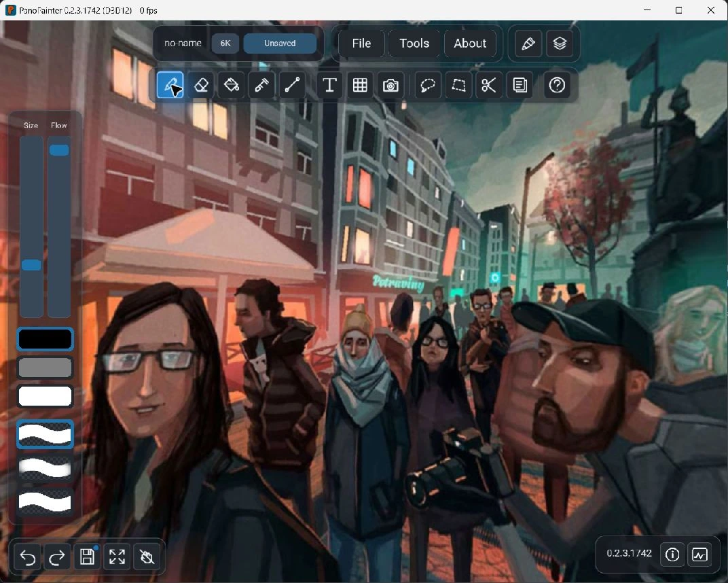Select the white color swatch
728x583 pixels.
click(x=45, y=396)
